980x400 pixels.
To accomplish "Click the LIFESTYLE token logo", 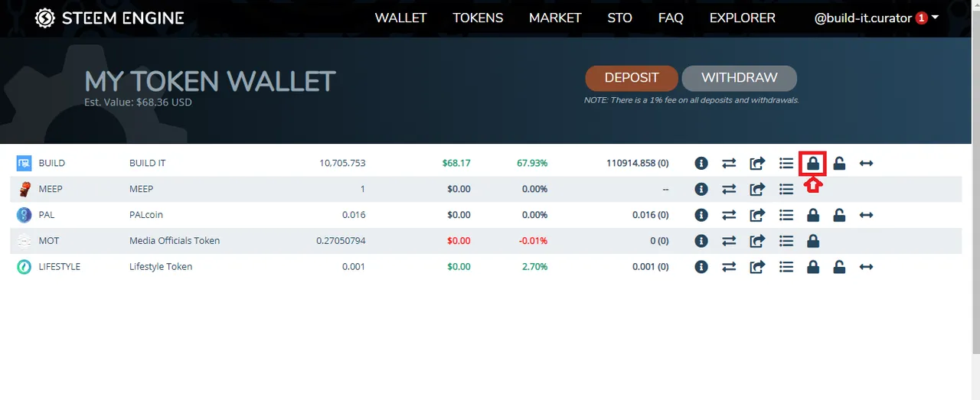I will click(24, 267).
